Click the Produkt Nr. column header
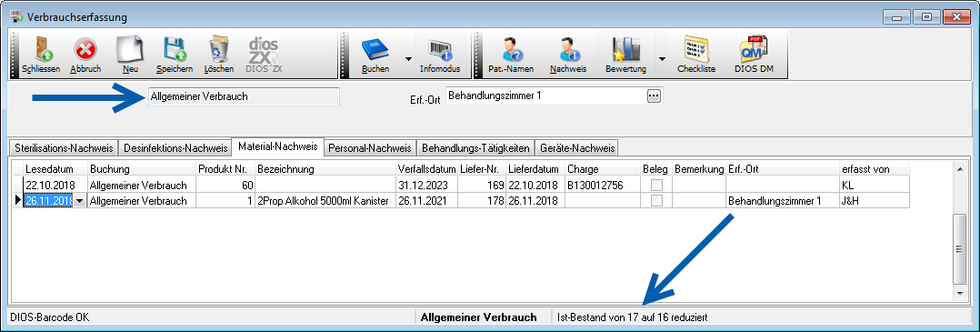 click(x=225, y=169)
